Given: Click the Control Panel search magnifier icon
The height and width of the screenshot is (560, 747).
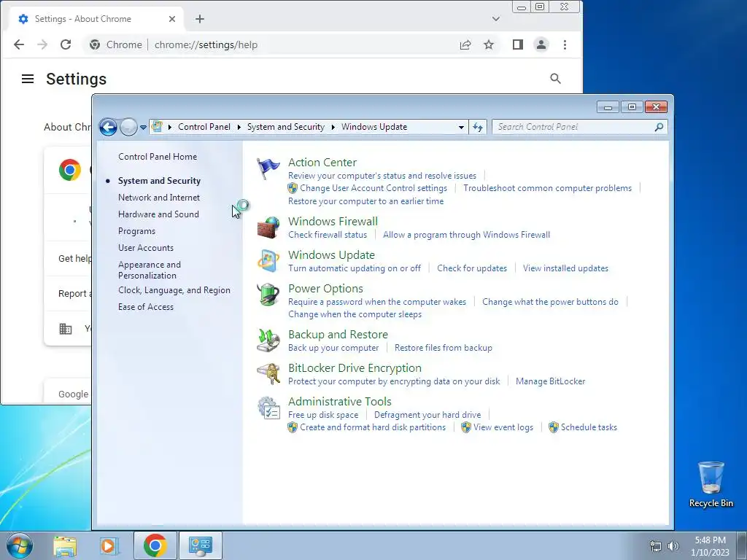Looking at the screenshot, I should (659, 127).
